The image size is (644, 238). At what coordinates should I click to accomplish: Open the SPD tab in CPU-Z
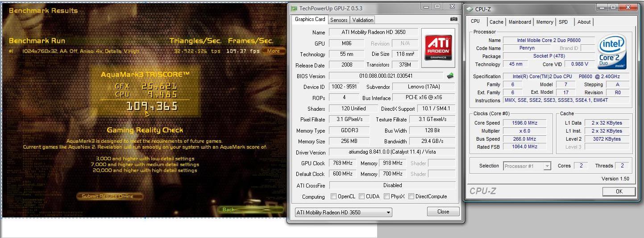[563, 22]
